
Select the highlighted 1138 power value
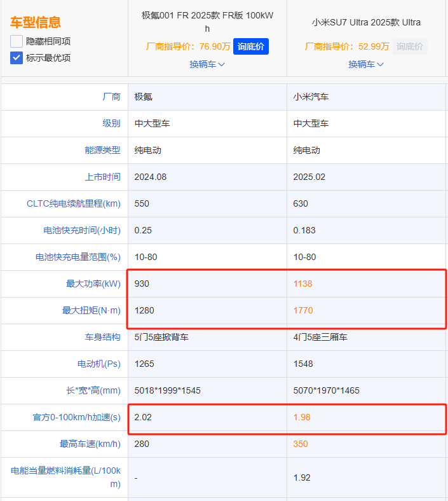pyautogui.click(x=302, y=284)
